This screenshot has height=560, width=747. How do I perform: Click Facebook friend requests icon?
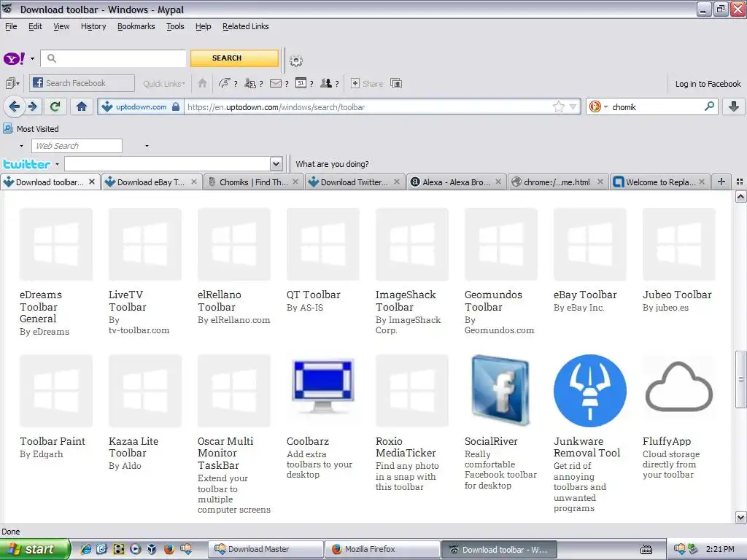[251, 83]
